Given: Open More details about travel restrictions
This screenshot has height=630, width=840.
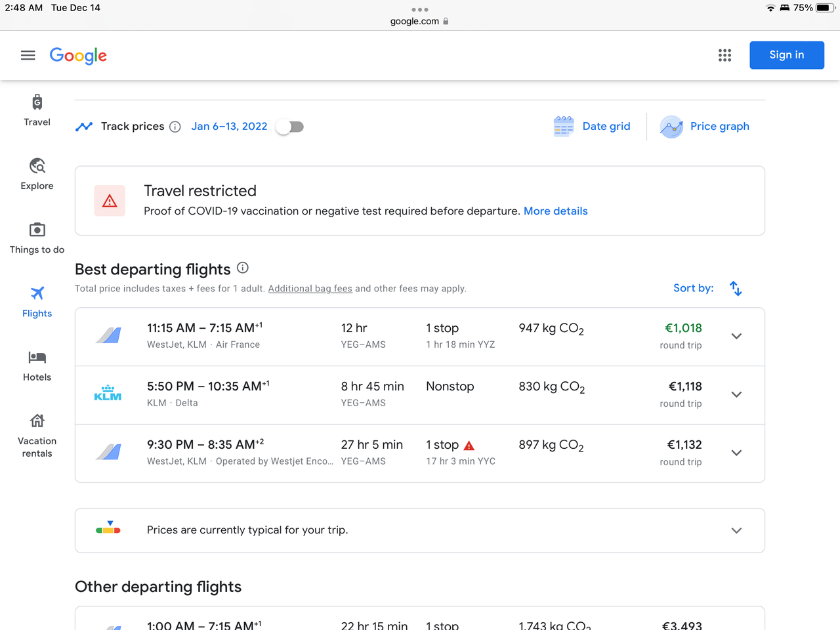Looking at the screenshot, I should click(555, 211).
